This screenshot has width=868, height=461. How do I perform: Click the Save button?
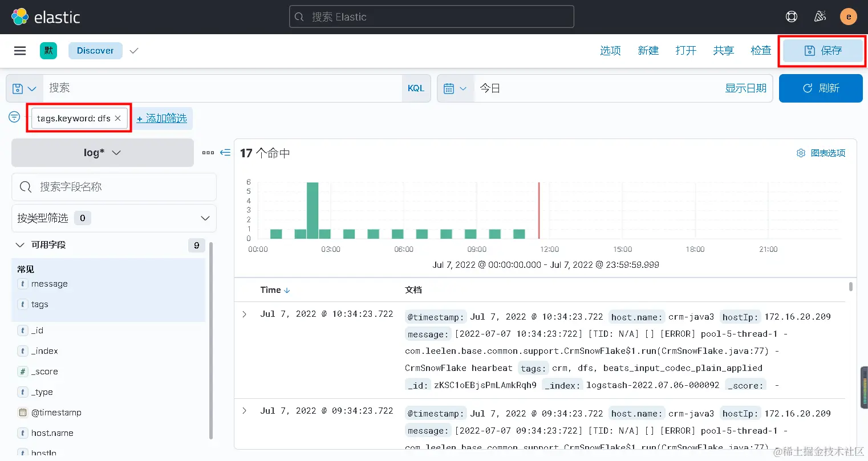[x=823, y=51]
